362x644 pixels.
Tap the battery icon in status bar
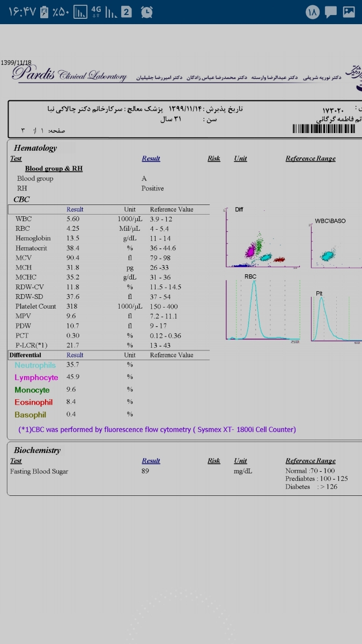pyautogui.click(x=45, y=11)
